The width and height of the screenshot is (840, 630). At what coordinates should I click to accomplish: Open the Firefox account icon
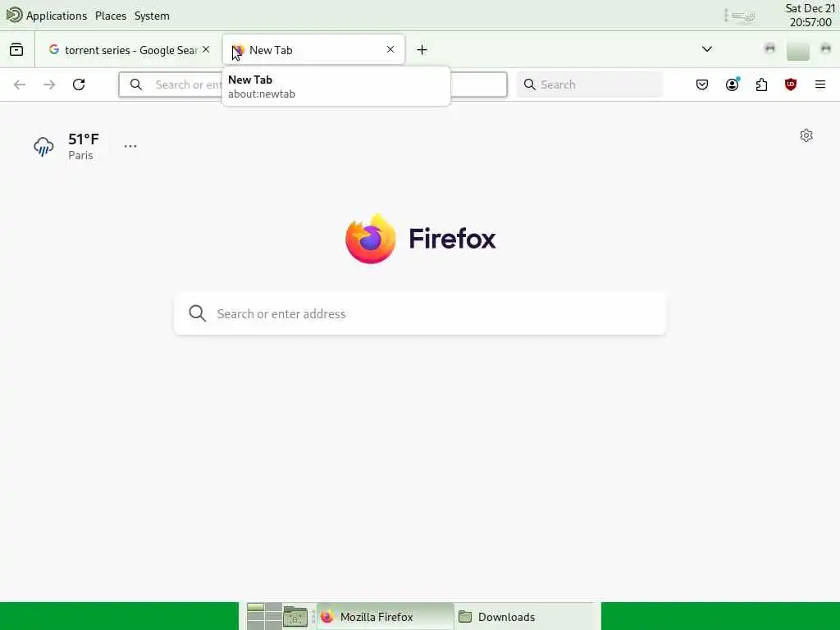click(733, 84)
